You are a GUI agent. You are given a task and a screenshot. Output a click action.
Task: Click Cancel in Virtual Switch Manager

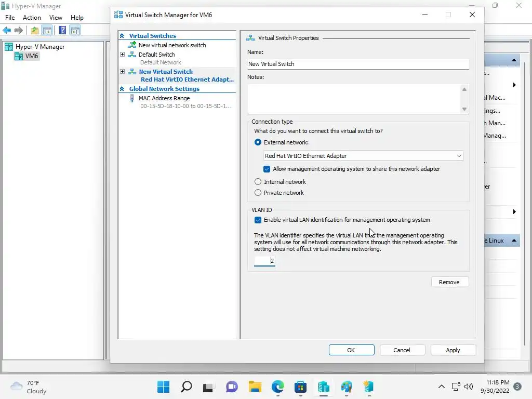(402, 350)
